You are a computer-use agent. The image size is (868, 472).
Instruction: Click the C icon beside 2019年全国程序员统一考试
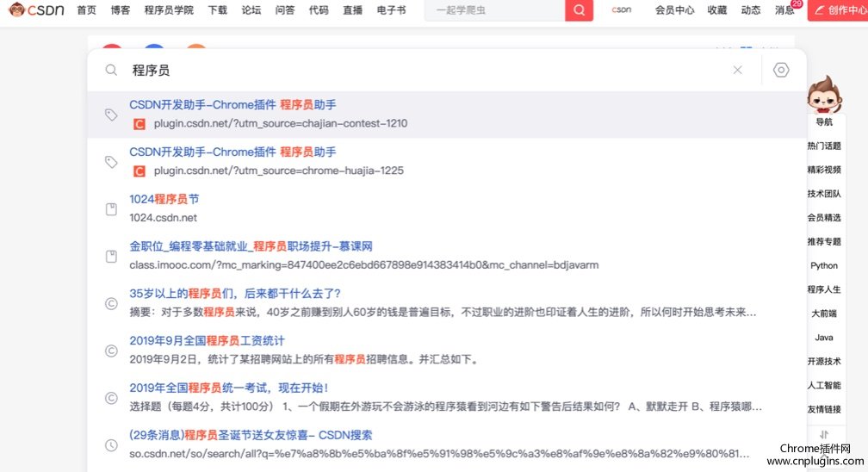tap(111, 398)
